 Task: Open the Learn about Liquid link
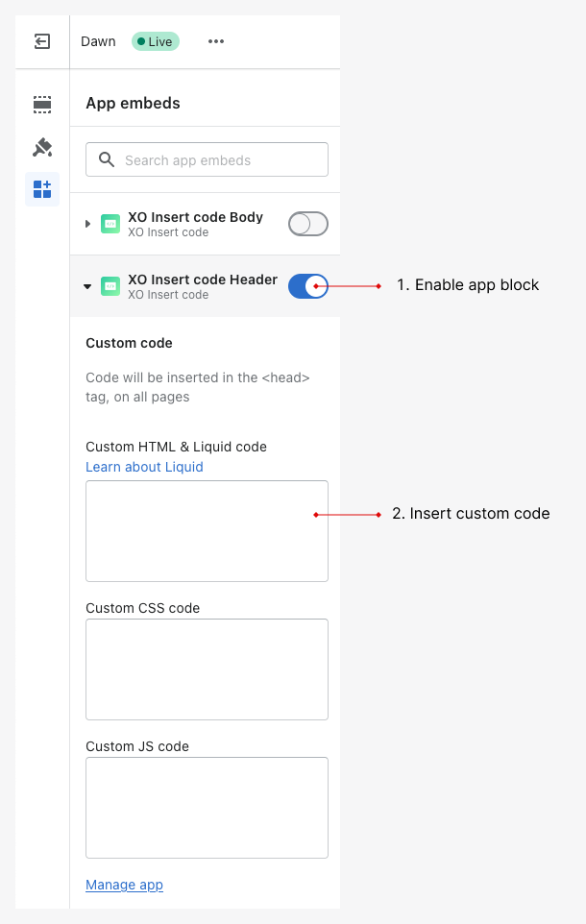144,467
